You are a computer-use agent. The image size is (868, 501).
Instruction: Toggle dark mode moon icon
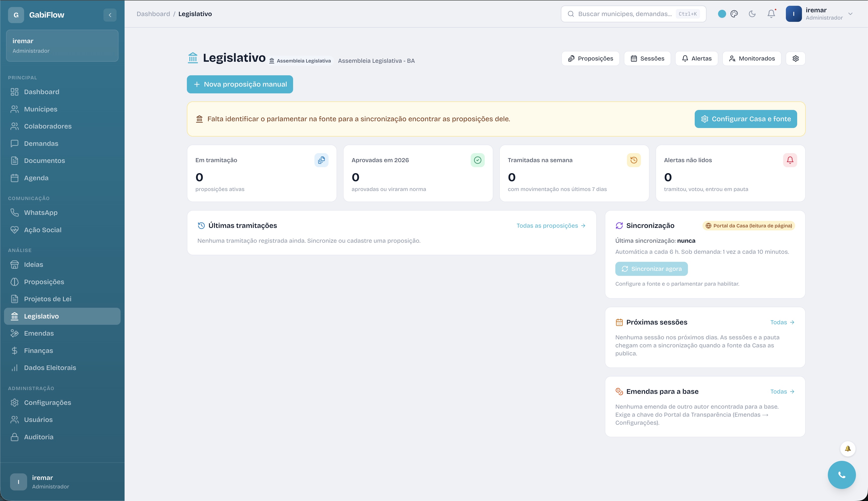tap(752, 14)
